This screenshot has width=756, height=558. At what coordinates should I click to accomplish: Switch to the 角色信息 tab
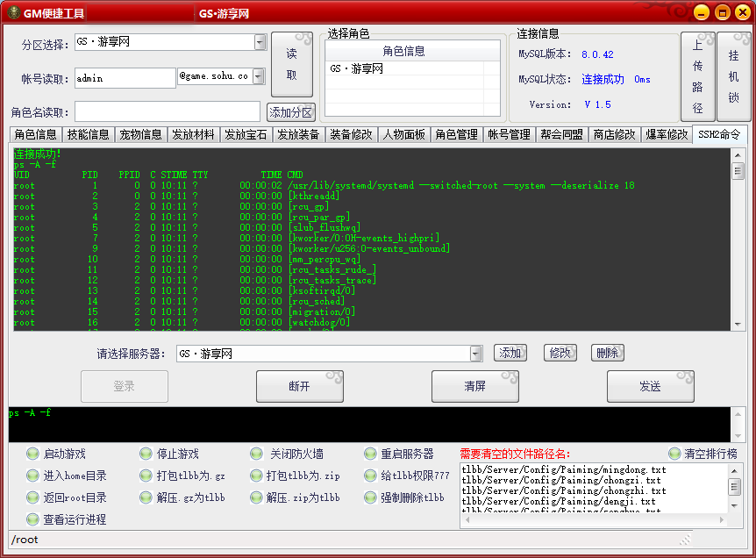click(x=36, y=134)
